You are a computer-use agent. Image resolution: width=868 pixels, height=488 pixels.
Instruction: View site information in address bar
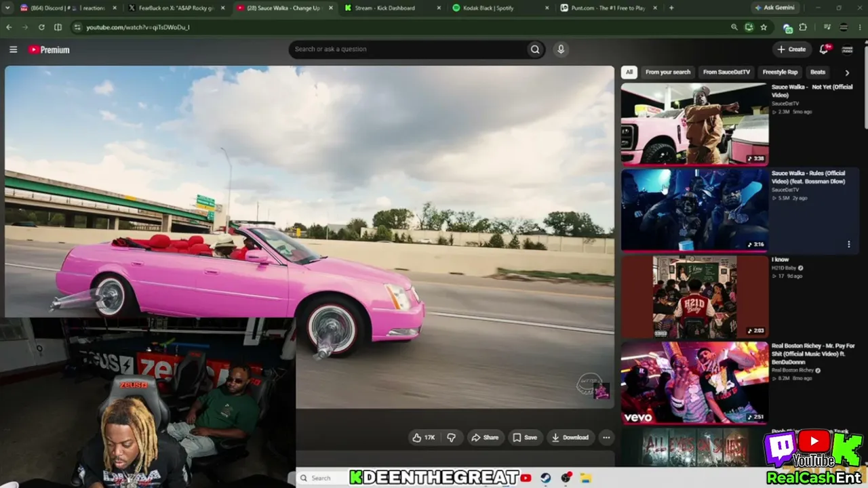77,27
